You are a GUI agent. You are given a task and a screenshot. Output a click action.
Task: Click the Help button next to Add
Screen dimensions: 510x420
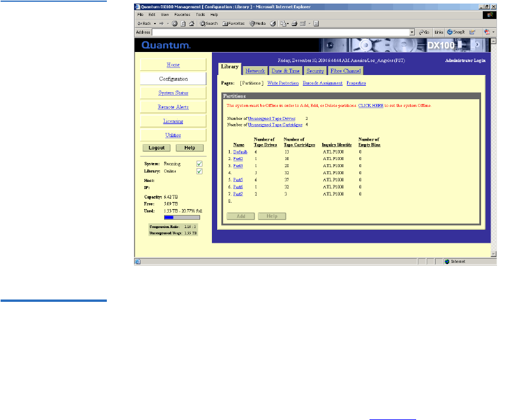click(x=272, y=216)
